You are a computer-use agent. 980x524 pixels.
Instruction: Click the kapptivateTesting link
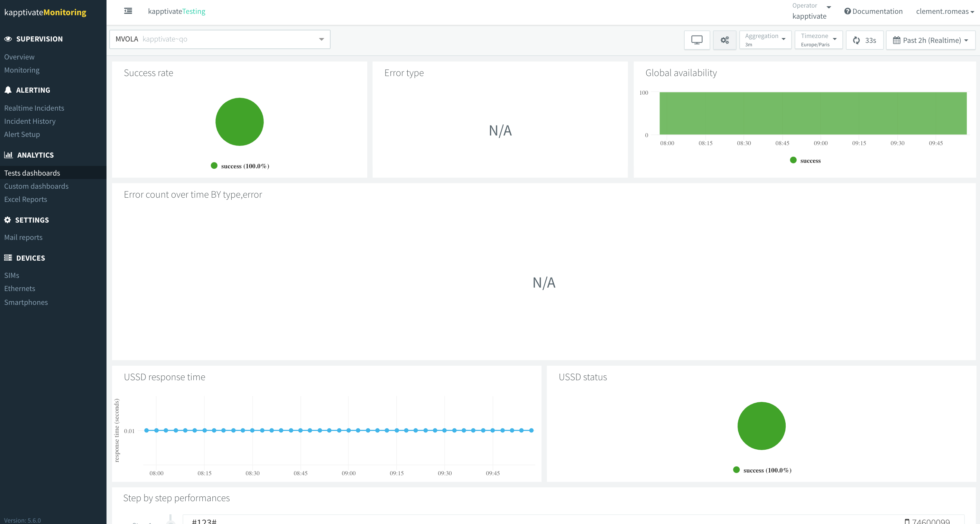(x=176, y=11)
